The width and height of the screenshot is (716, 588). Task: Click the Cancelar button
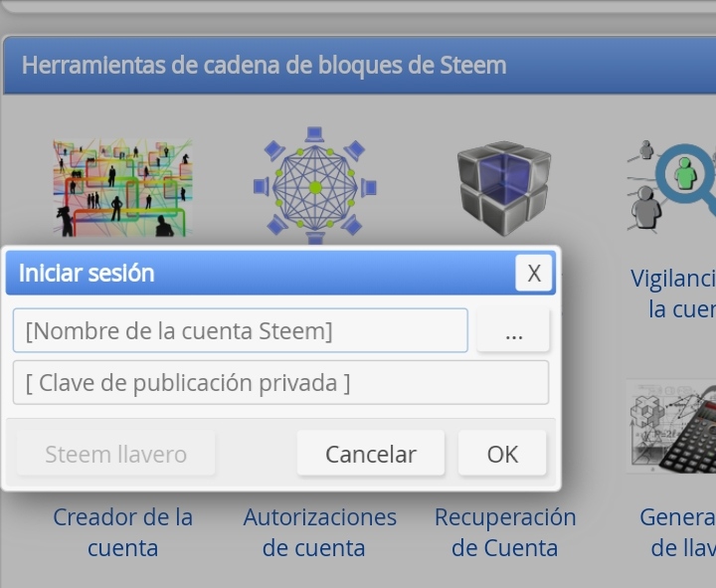click(371, 454)
